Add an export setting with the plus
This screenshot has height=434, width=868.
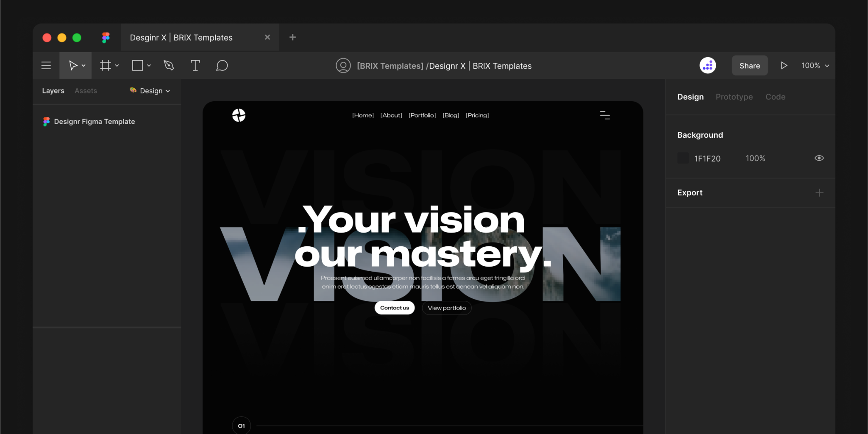click(820, 192)
